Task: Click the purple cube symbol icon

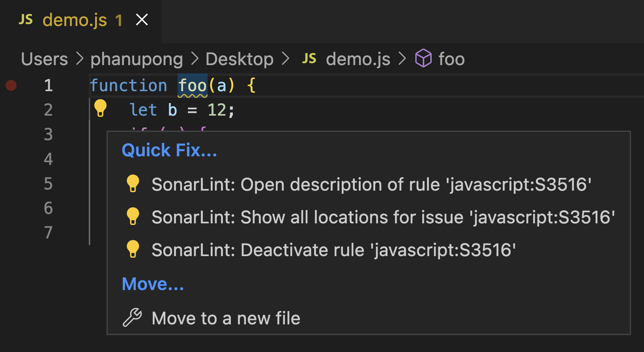Action: [423, 58]
